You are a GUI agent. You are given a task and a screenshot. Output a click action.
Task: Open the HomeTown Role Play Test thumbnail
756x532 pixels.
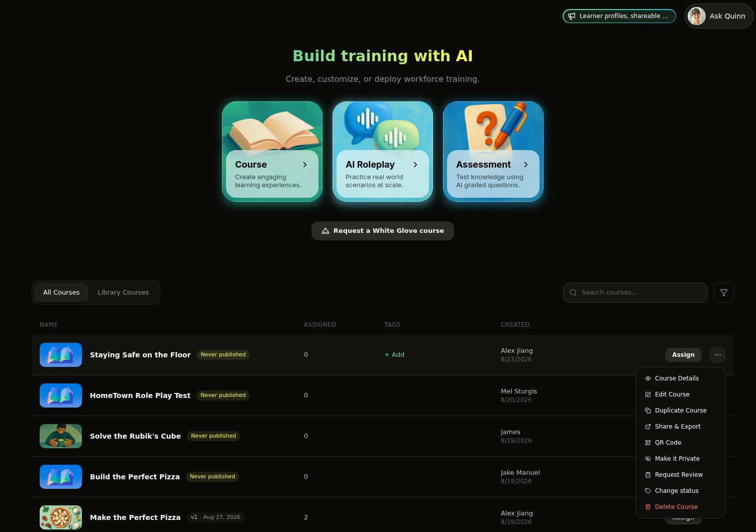[x=61, y=395]
